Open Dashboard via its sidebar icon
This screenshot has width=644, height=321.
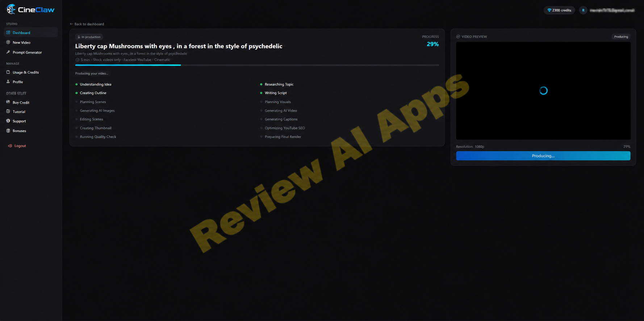click(x=8, y=33)
